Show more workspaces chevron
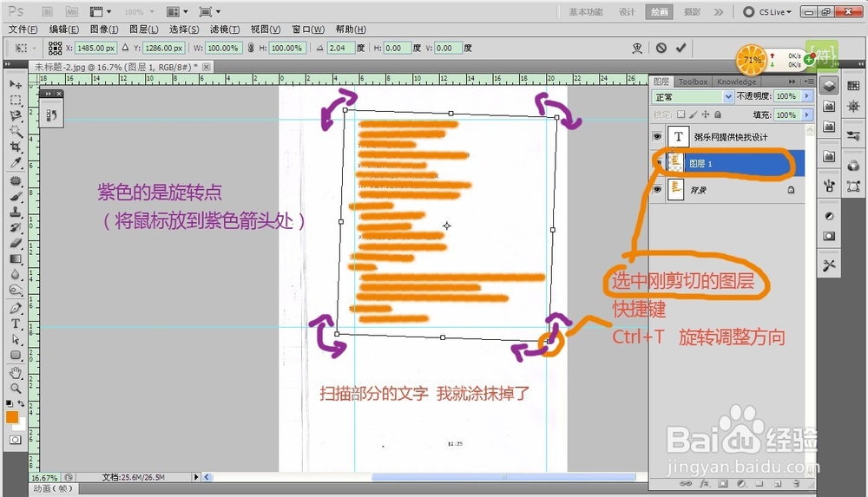Viewport: 868px width, 497px height. pyautogui.click(x=719, y=11)
